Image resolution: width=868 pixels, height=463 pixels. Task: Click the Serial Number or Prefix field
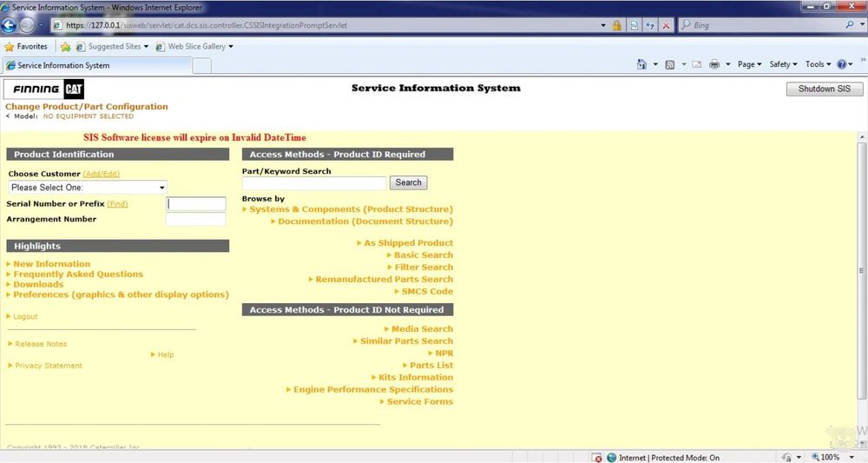tap(196, 204)
